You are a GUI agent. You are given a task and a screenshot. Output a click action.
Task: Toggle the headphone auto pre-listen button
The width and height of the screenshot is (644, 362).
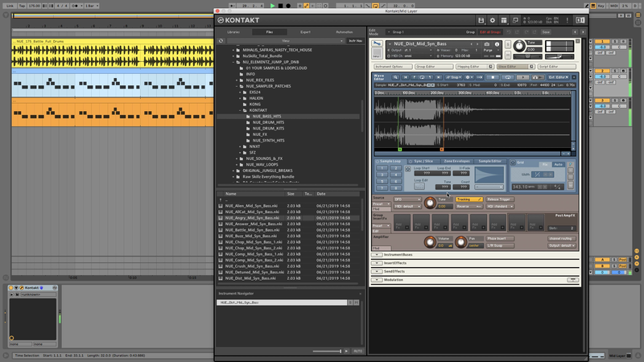pos(537,77)
